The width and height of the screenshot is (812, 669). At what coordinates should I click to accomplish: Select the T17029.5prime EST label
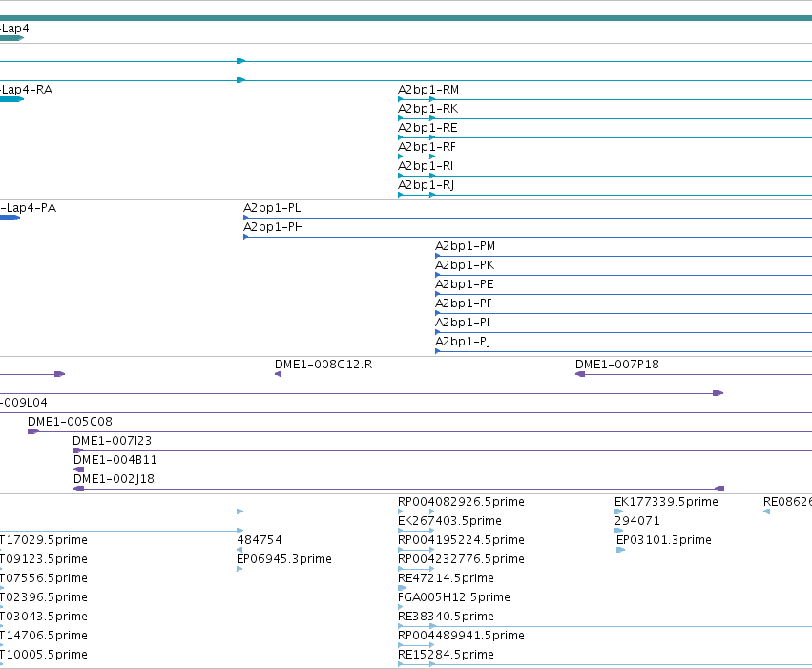pos(44,540)
